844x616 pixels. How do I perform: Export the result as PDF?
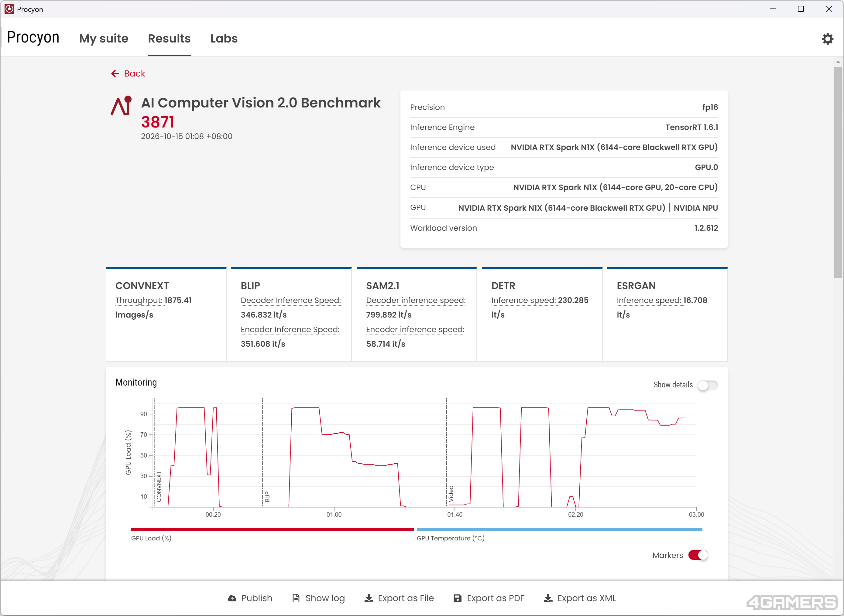[x=496, y=598]
